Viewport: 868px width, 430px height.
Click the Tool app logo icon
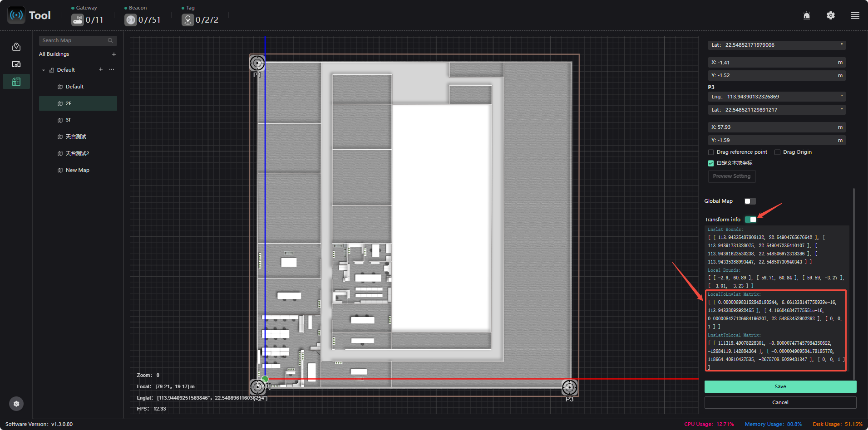point(16,15)
